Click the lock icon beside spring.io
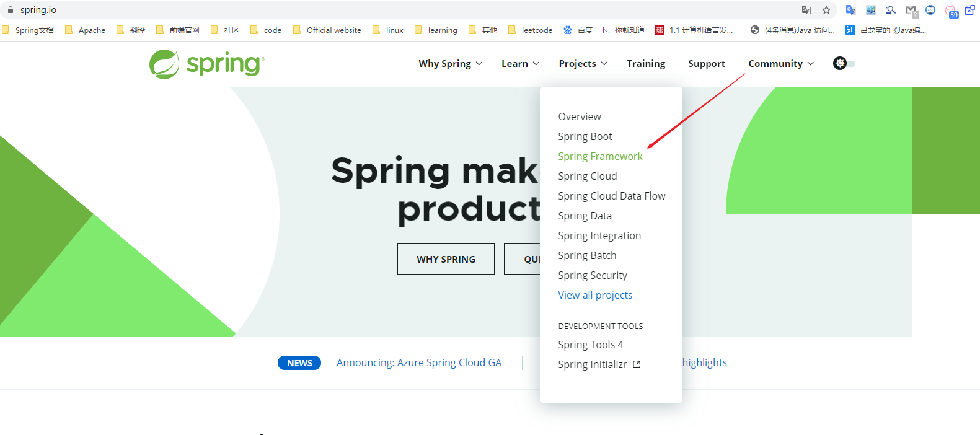 (10, 10)
